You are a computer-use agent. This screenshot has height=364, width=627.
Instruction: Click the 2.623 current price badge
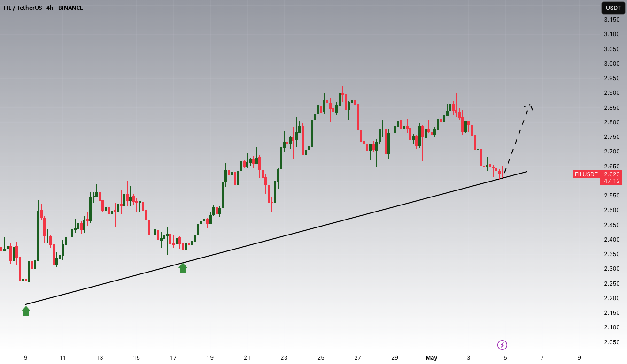(611, 174)
